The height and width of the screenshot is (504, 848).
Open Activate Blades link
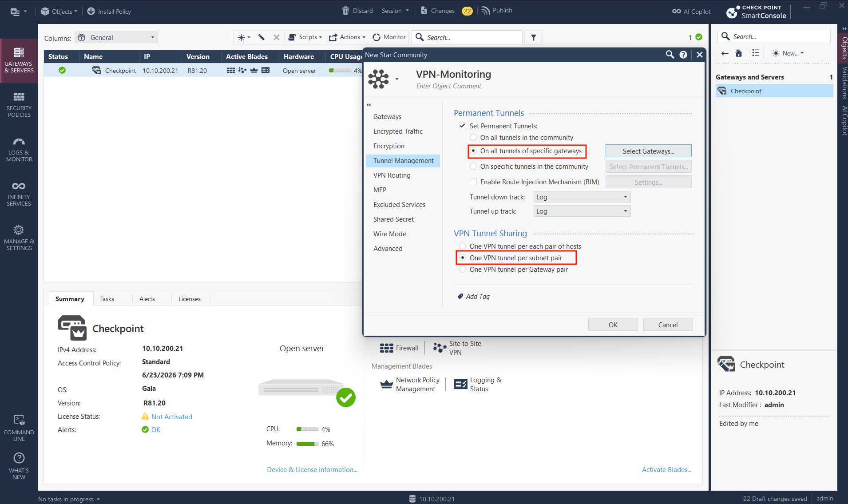click(x=666, y=470)
